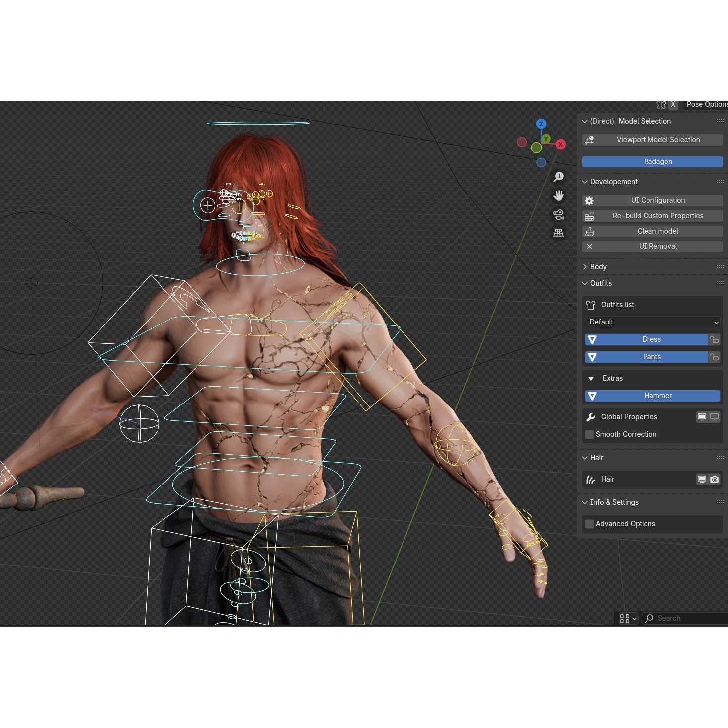This screenshot has width=728, height=728.
Task: Click the Clean model button
Action: coord(652,231)
